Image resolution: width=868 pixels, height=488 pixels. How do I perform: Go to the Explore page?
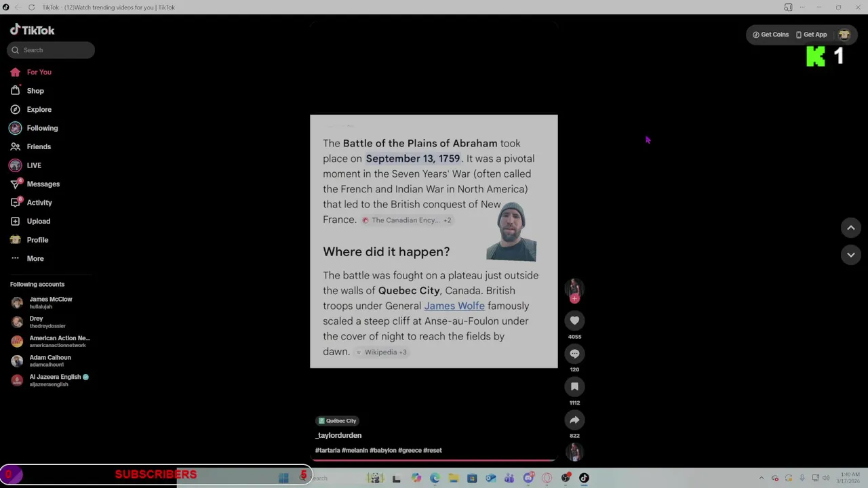tap(31, 109)
